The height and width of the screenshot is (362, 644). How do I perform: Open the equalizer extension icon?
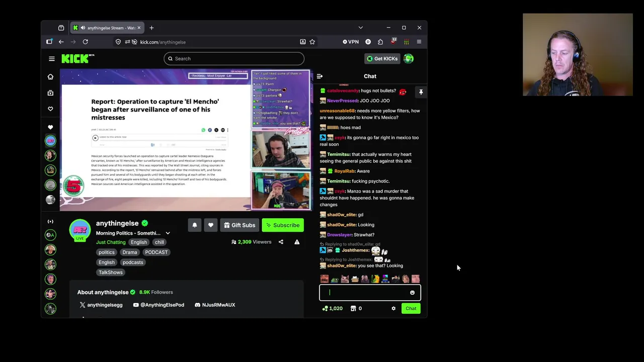[x=406, y=42]
